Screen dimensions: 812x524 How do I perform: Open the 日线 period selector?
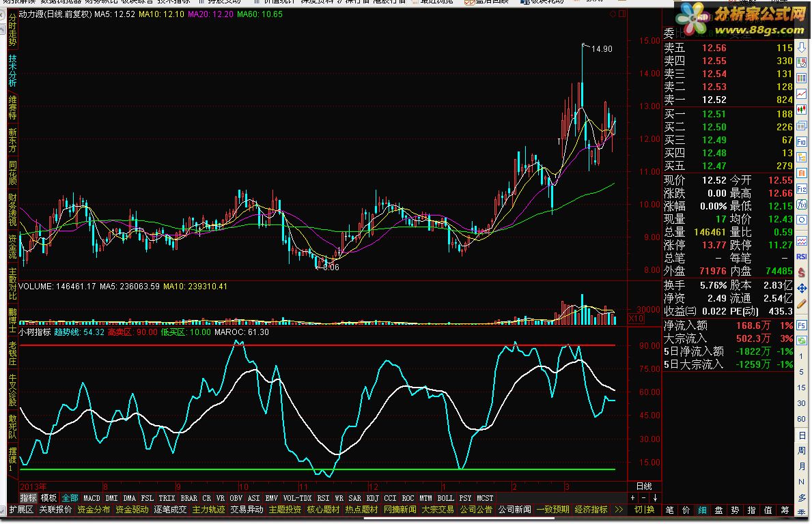coord(644,486)
